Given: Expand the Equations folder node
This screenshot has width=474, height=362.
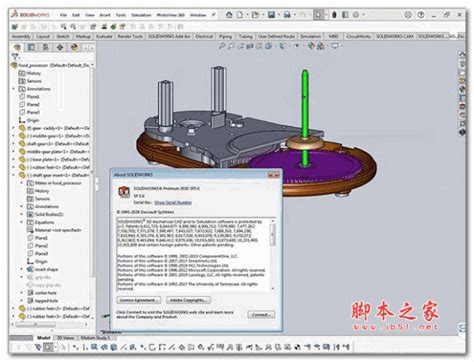Looking at the screenshot, I should point(22,222).
